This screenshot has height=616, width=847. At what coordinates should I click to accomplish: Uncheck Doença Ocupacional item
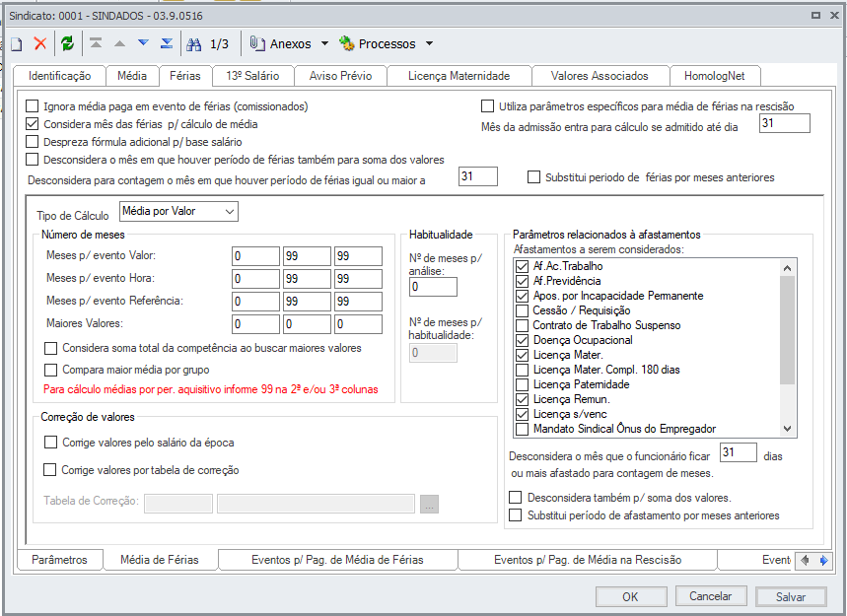point(522,340)
